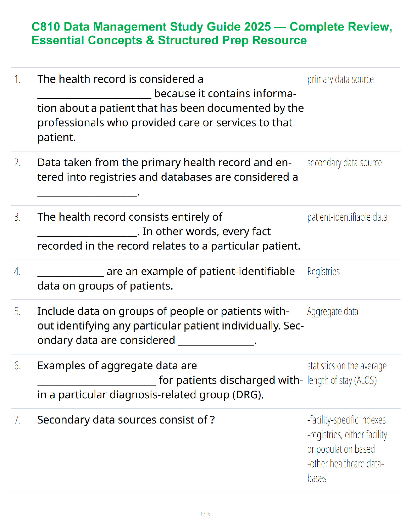The width and height of the screenshot is (411, 532).
Task: Click the "Secondary data sources consist of ?" question
Action: click(x=126, y=420)
